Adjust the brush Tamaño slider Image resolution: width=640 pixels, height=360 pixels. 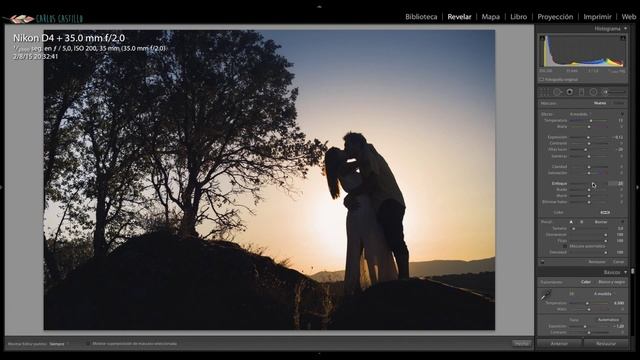[x=589, y=229]
